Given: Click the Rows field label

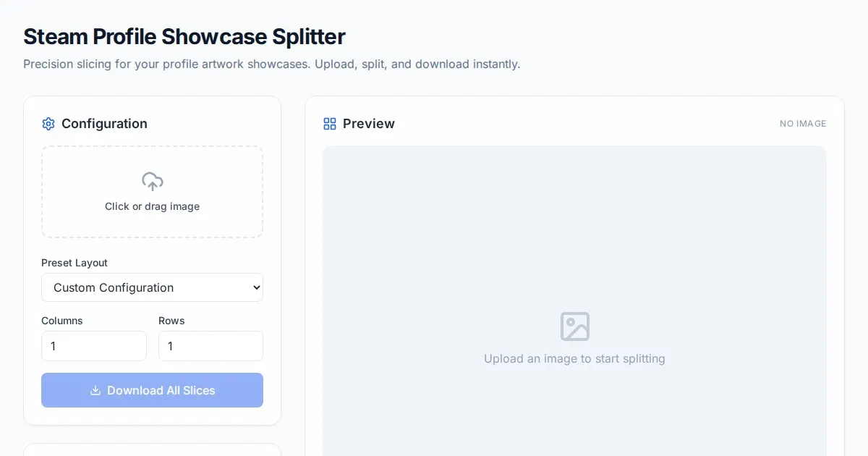Looking at the screenshot, I should 171,321.
